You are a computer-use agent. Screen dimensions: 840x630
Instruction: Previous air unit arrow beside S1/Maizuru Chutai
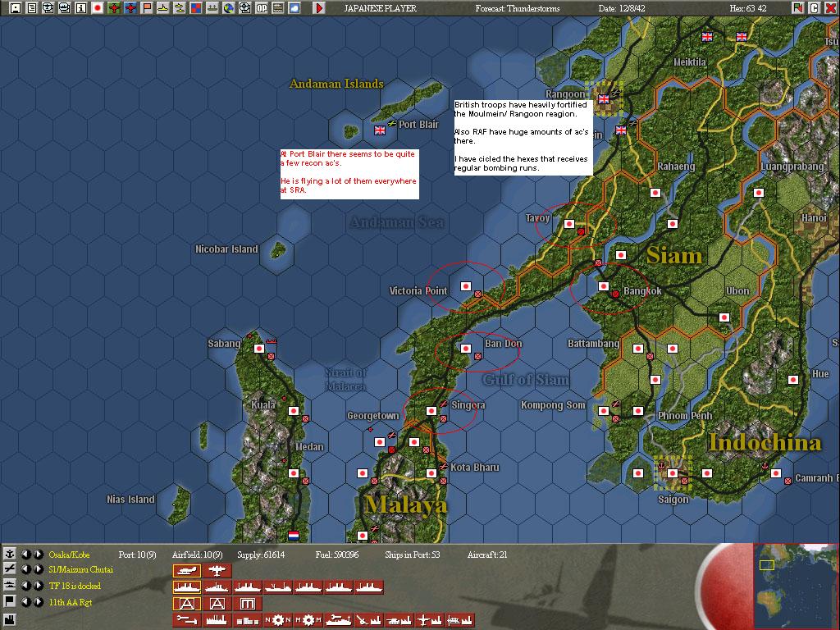(25, 569)
